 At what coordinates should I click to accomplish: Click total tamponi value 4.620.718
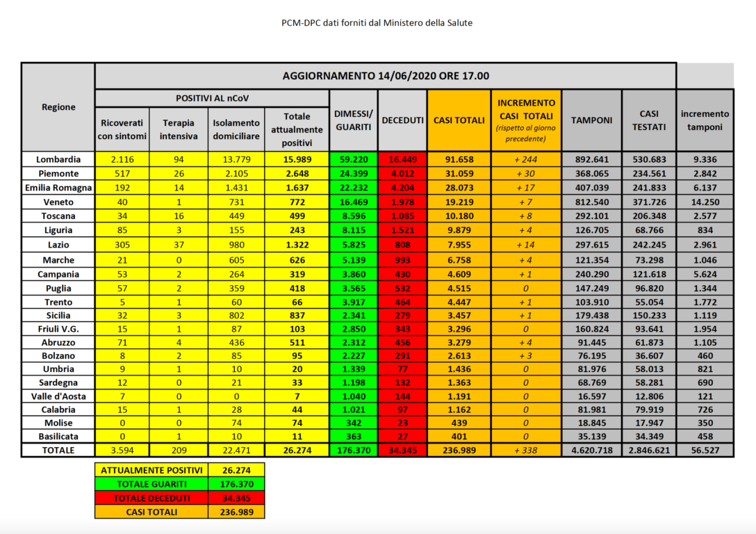[x=591, y=450]
